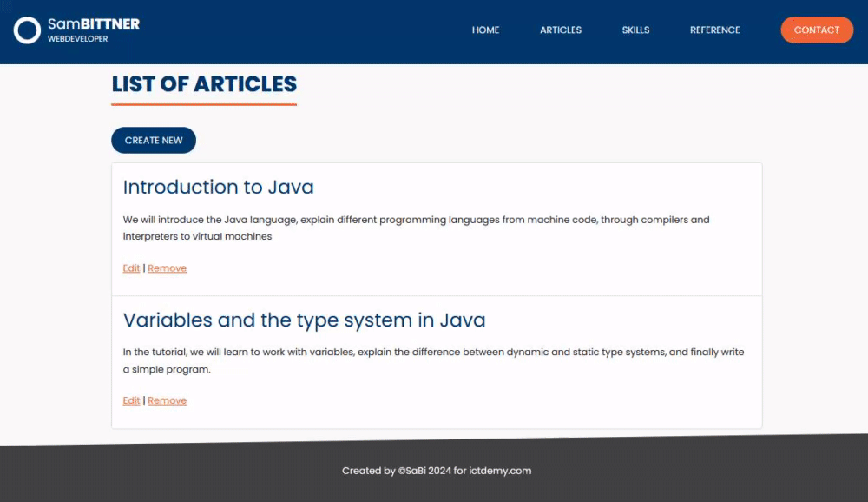Open Variables and the type system in Java

[304, 320]
